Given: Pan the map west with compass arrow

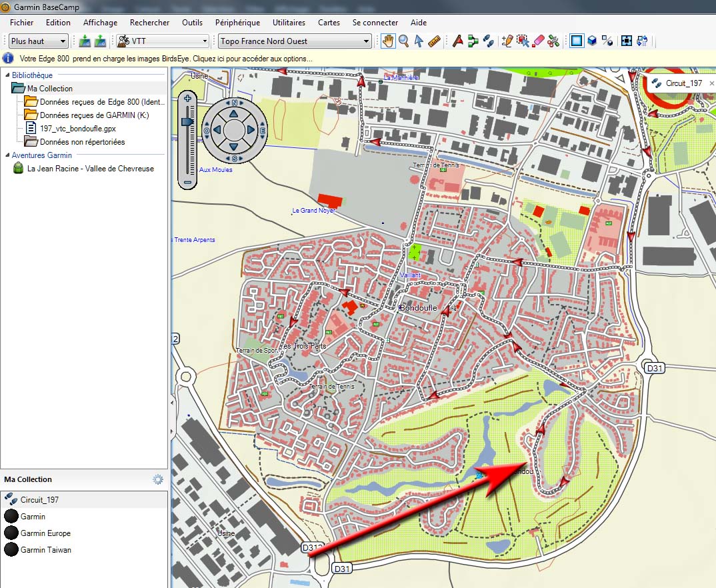Looking at the screenshot, I should [x=217, y=130].
